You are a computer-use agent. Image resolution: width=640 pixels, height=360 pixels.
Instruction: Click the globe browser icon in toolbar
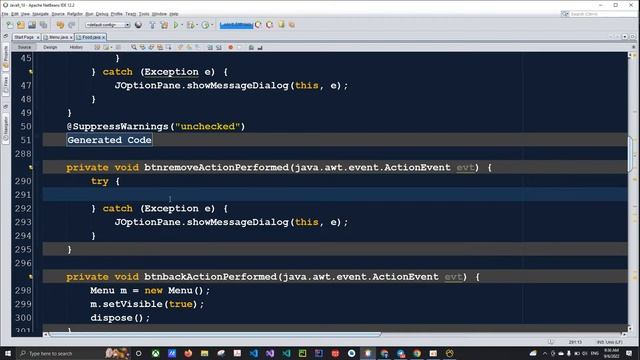click(x=138, y=25)
